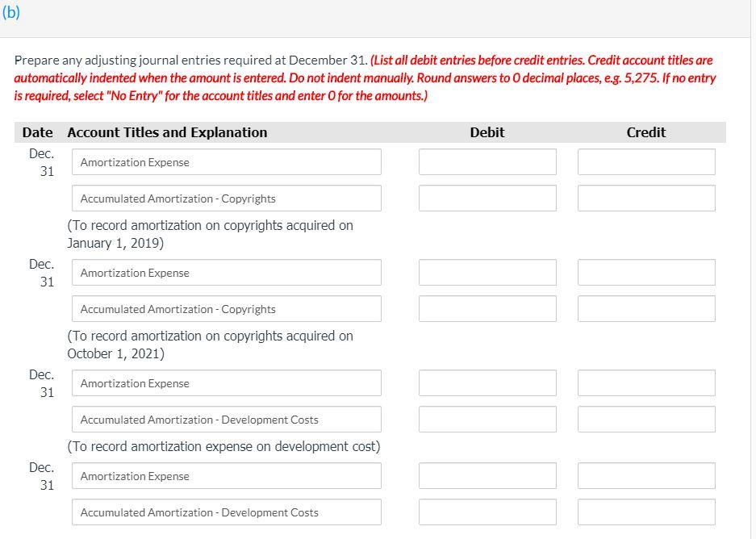Open the October 1 entry's Accumulated Amortization - Copyrights selector
This screenshot has height=539, width=756.
[227, 308]
